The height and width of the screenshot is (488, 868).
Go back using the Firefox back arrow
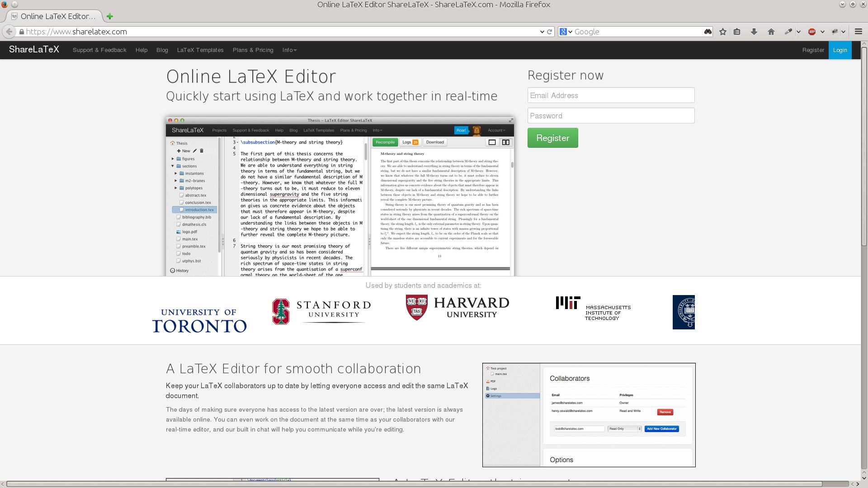point(9,32)
